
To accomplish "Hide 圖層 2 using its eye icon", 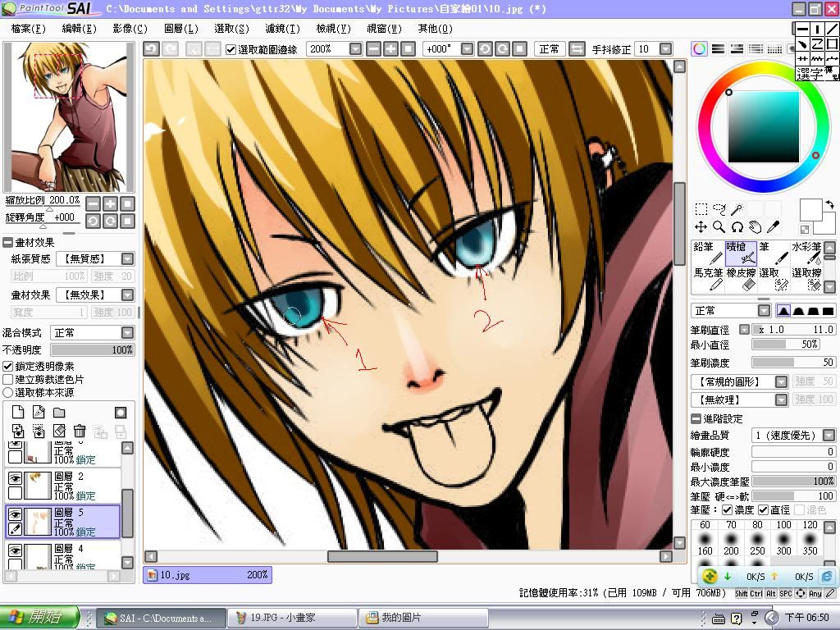I will coord(15,478).
